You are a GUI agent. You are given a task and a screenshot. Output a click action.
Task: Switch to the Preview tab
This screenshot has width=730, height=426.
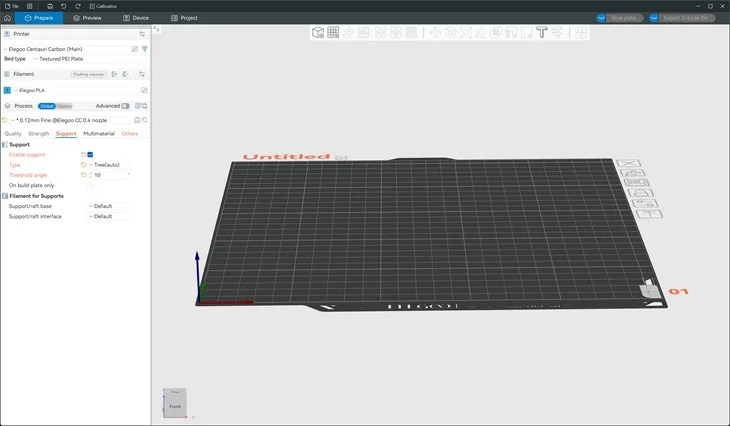[88, 18]
